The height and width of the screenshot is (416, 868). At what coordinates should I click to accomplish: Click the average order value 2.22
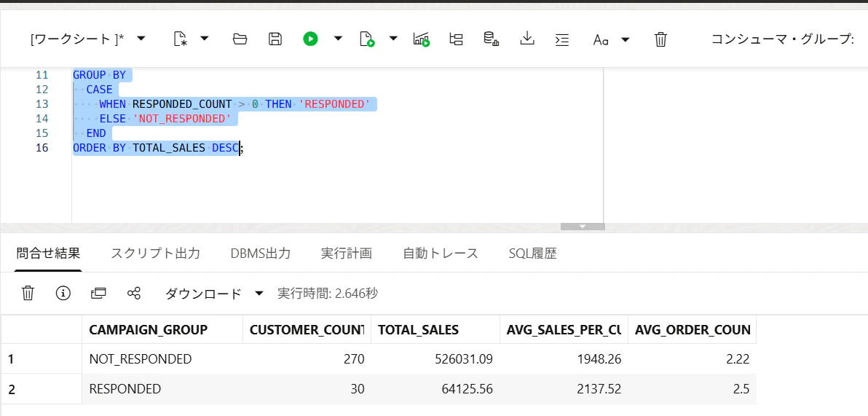click(x=738, y=359)
